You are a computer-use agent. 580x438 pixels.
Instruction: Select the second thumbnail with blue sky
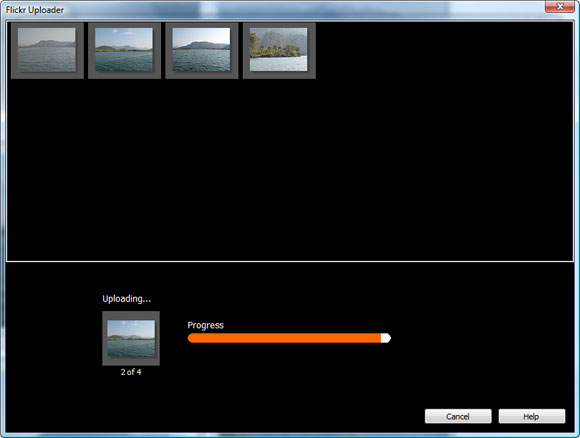pyautogui.click(x=124, y=50)
